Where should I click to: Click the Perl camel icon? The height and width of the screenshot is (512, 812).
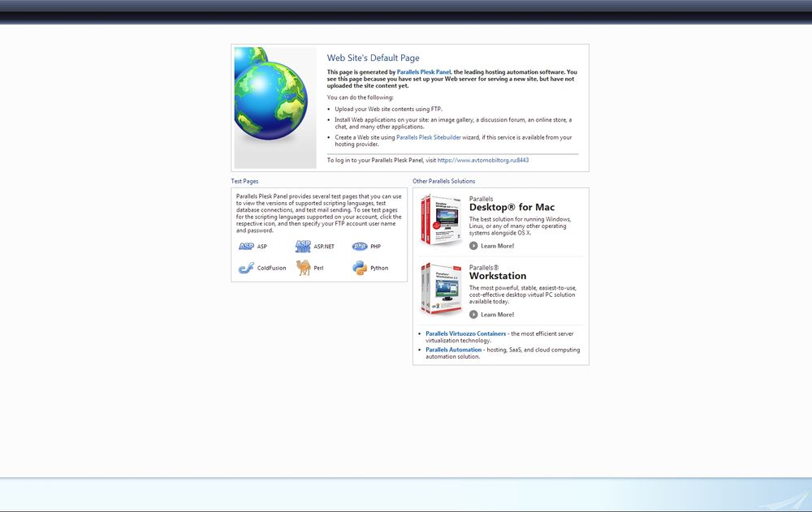(x=304, y=268)
